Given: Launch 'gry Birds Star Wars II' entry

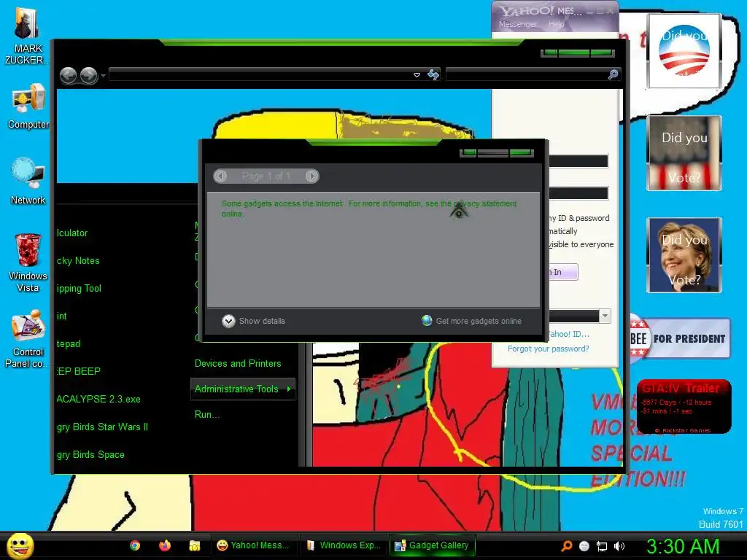Looking at the screenshot, I should tap(102, 427).
